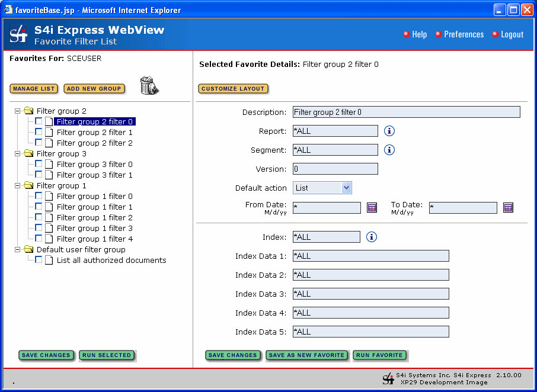Click into the Index Data 1 field
Screen dimensions: 537x392
pos(371,256)
